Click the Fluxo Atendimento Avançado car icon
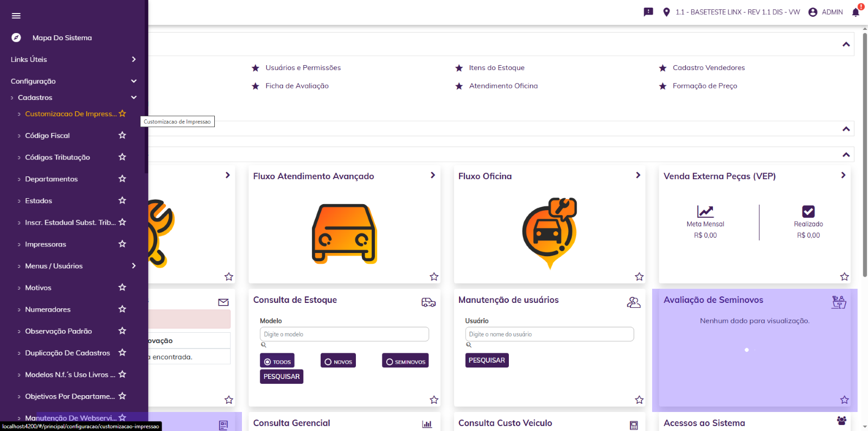Viewport: 868px width, 431px height. (x=344, y=233)
